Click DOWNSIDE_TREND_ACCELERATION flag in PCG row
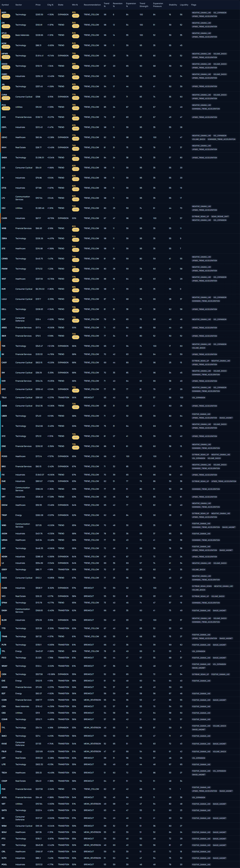This screenshot has width=240, height=868. pyautogui.click(x=206, y=109)
